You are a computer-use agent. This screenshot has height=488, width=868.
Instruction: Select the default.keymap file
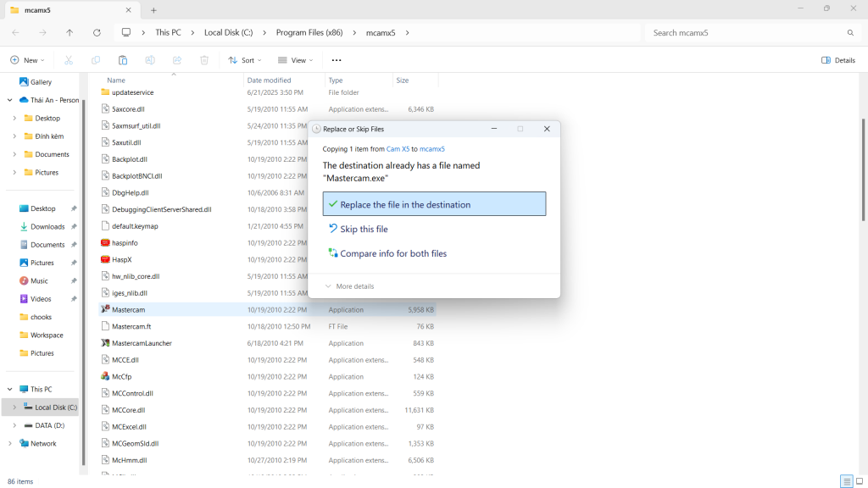coord(135,225)
